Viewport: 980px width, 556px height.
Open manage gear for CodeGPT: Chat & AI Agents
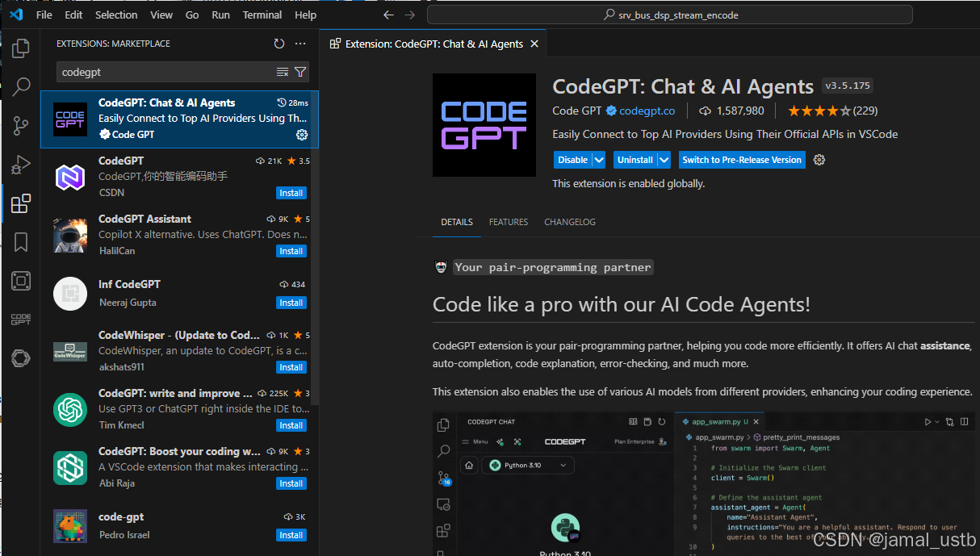point(302,135)
